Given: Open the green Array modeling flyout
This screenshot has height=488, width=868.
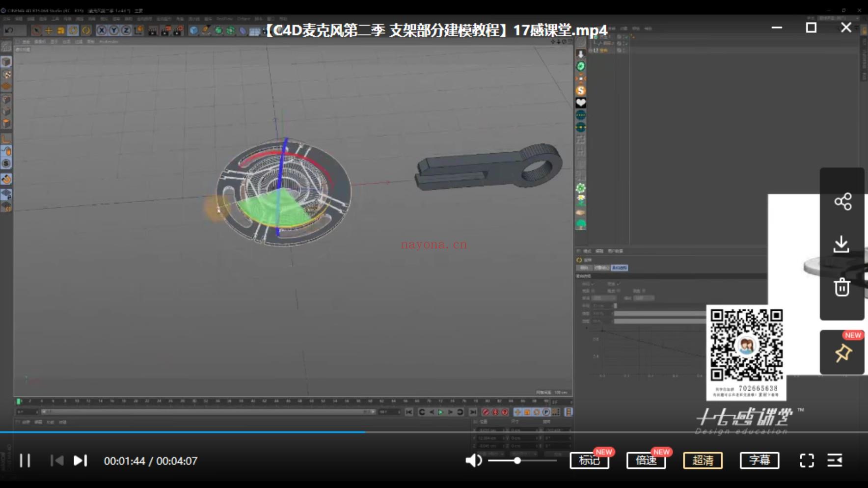Looking at the screenshot, I should coord(230,30).
